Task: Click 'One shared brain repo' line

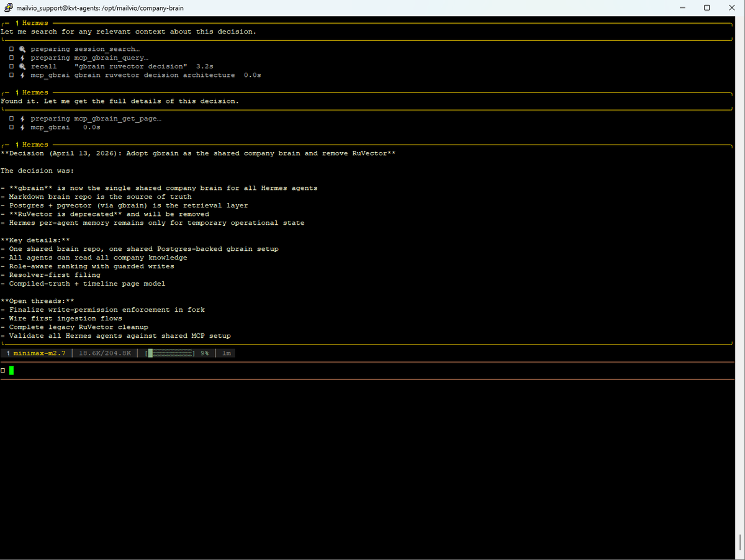Action: pyautogui.click(x=140, y=249)
